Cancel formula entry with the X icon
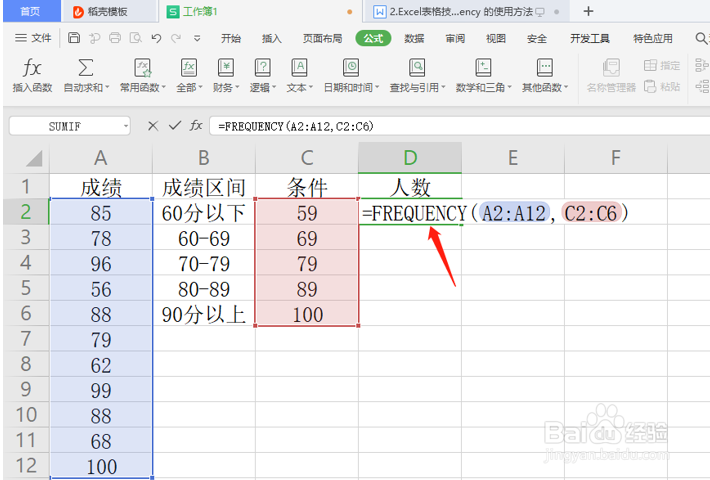The width and height of the screenshot is (710, 480). (x=153, y=126)
